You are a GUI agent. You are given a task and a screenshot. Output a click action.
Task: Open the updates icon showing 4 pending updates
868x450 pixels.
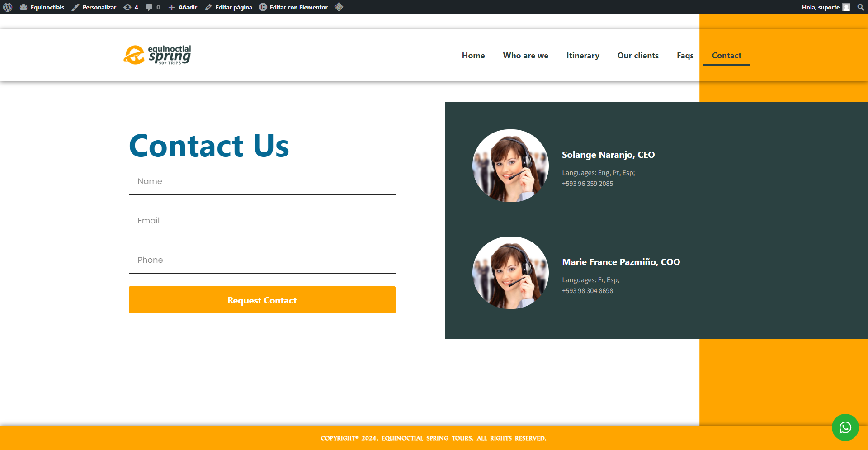point(131,7)
